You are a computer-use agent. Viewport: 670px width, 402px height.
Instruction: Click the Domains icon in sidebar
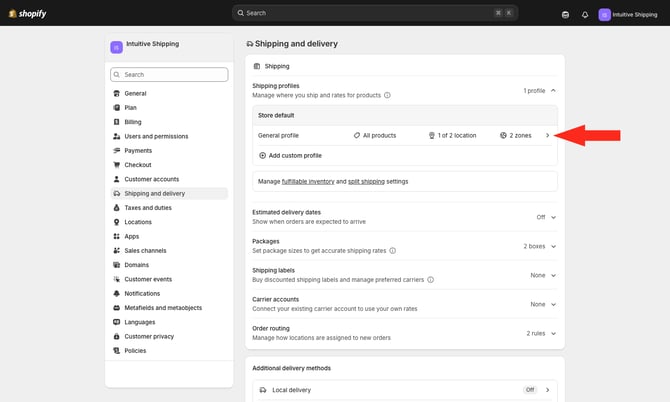[116, 265]
